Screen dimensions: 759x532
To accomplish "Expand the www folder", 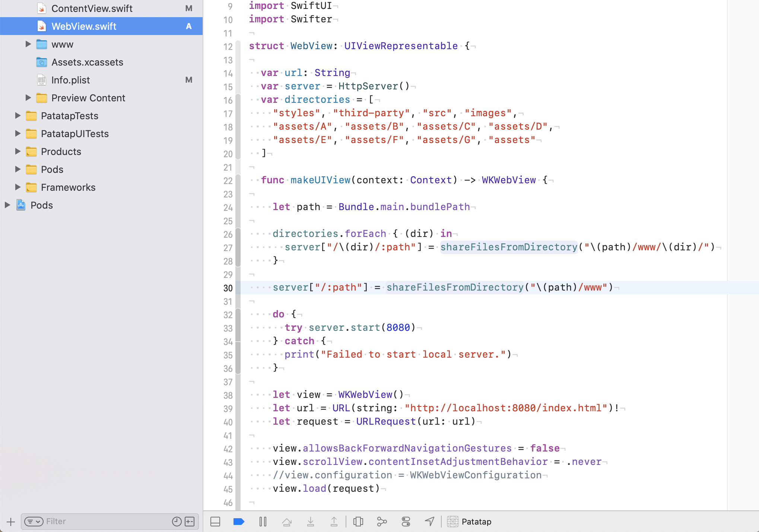I will pos(28,44).
